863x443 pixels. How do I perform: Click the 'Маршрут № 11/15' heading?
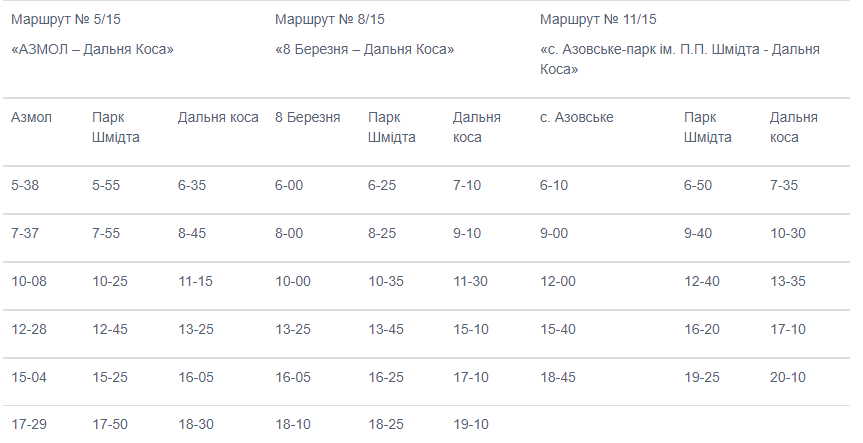598,20
